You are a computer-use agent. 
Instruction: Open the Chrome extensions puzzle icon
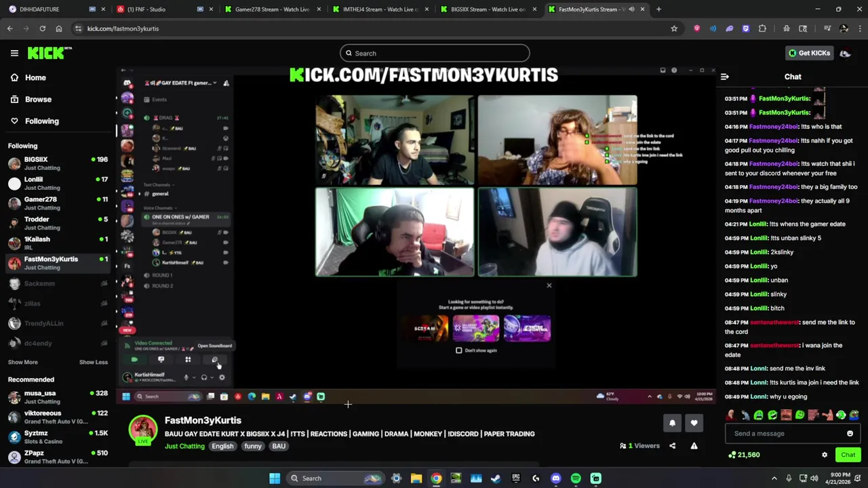762,28
